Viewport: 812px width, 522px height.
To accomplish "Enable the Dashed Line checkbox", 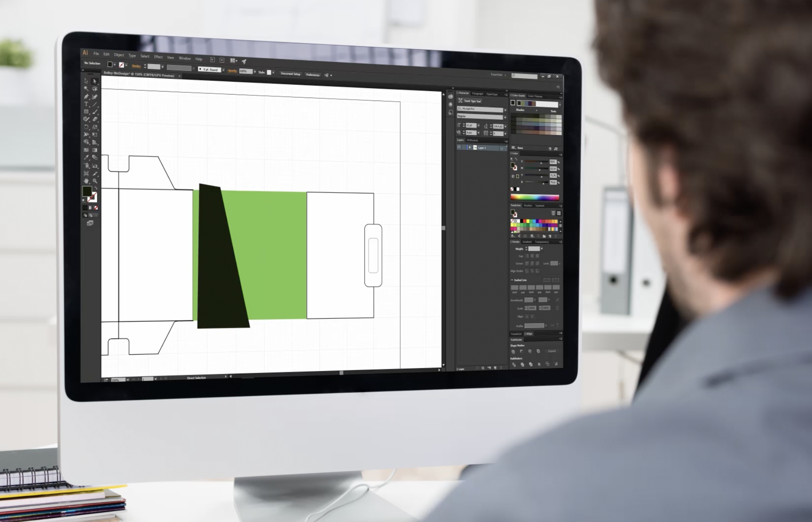I will 512,280.
